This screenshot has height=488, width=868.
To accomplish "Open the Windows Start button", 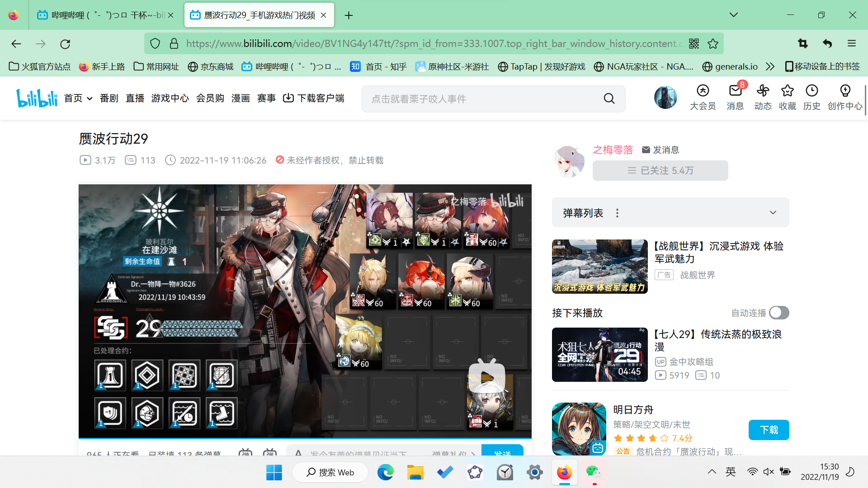I will pos(274,472).
